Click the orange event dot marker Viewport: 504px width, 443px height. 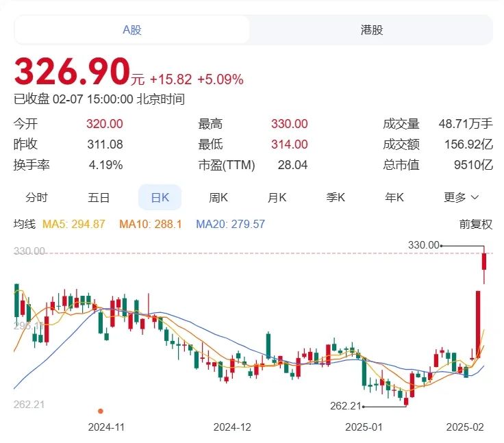101,411
